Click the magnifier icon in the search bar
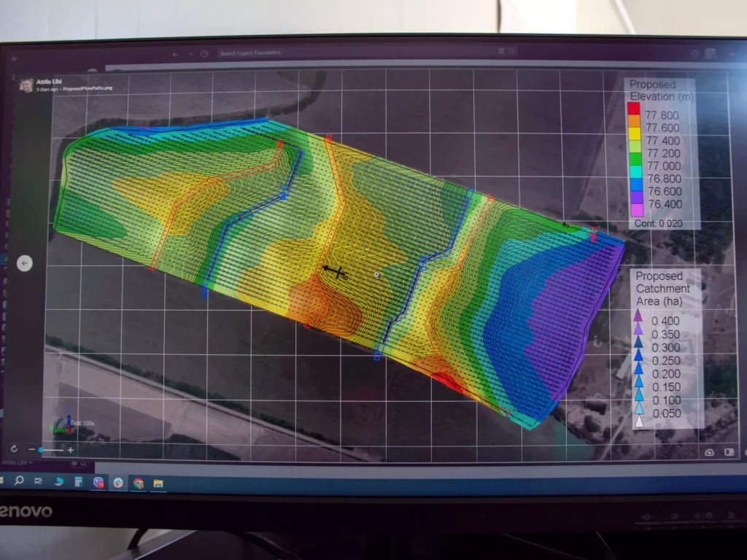Viewport: 747px width, 560px height. [x=511, y=51]
